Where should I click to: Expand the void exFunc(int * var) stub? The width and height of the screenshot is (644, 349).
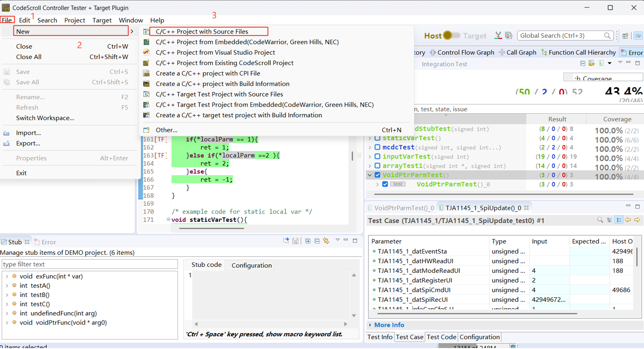tap(7, 276)
